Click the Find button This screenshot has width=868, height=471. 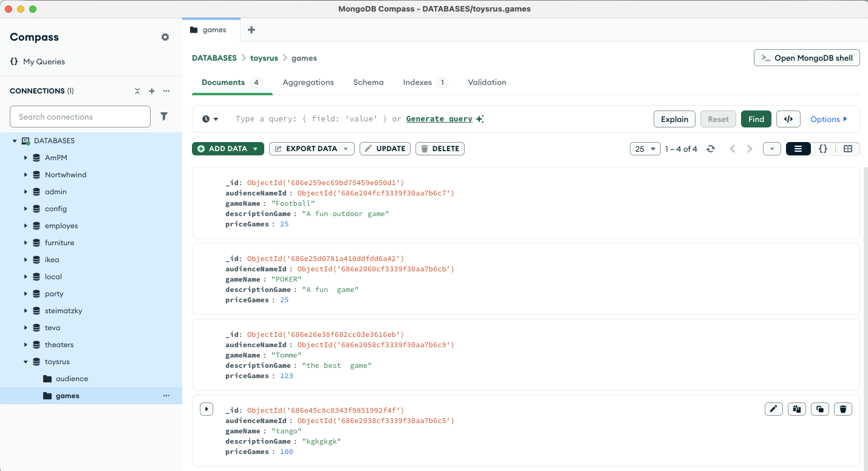pos(756,119)
